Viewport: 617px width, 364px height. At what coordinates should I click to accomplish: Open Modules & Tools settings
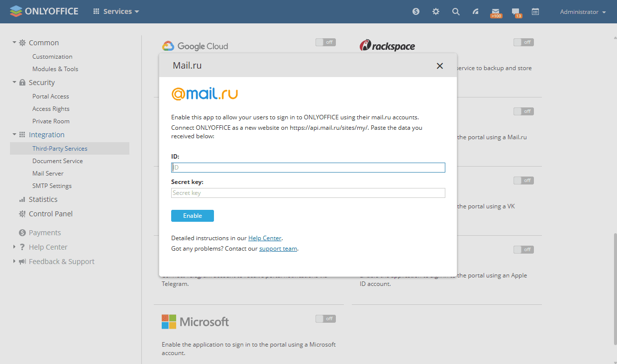coord(55,69)
